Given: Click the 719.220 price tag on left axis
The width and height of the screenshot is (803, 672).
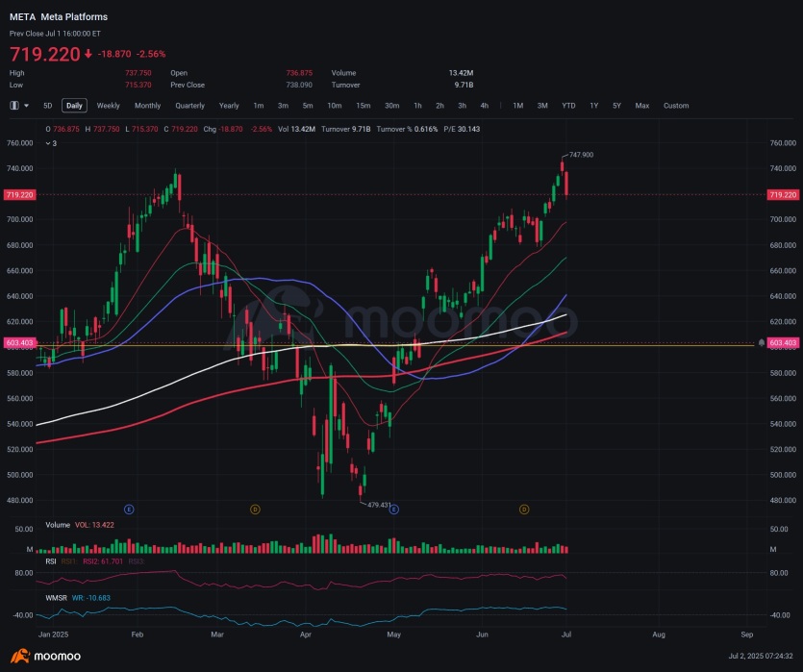Looking at the screenshot, I should click(x=20, y=194).
